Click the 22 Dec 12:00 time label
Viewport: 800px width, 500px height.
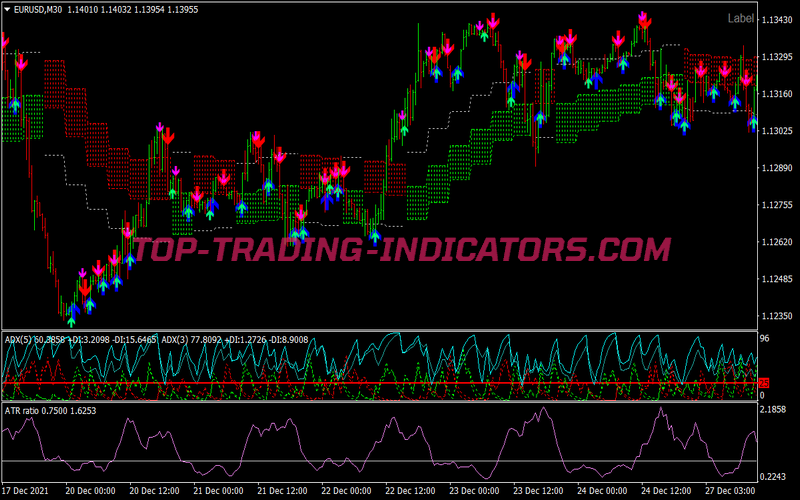pyautogui.click(x=410, y=491)
